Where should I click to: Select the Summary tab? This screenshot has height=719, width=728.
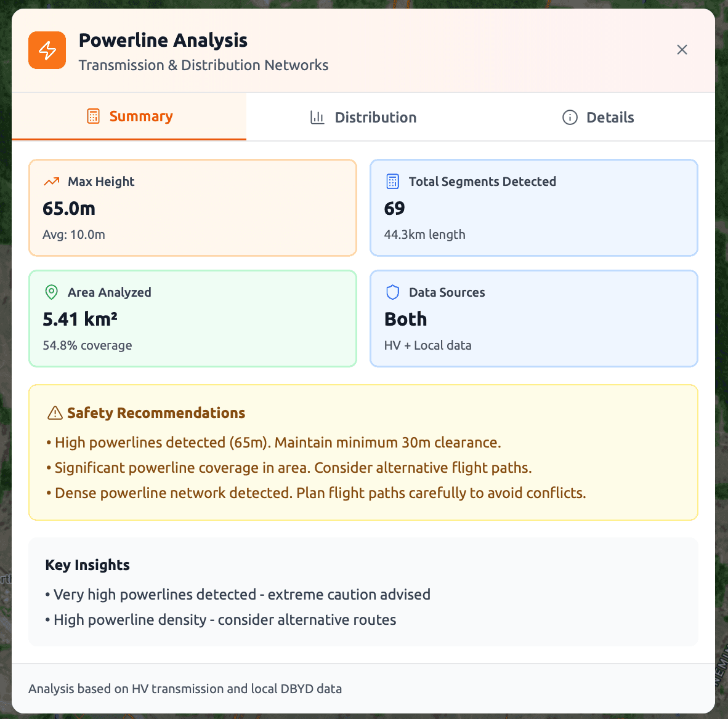(129, 116)
